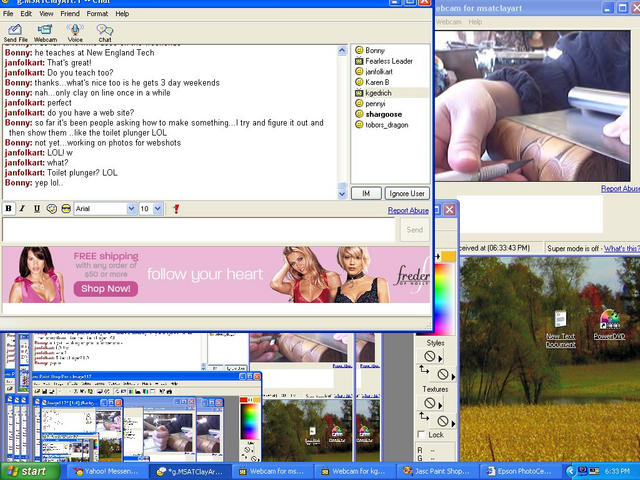640x480 pixels.
Task: Select Karen B in the user list
Action: click(372, 82)
